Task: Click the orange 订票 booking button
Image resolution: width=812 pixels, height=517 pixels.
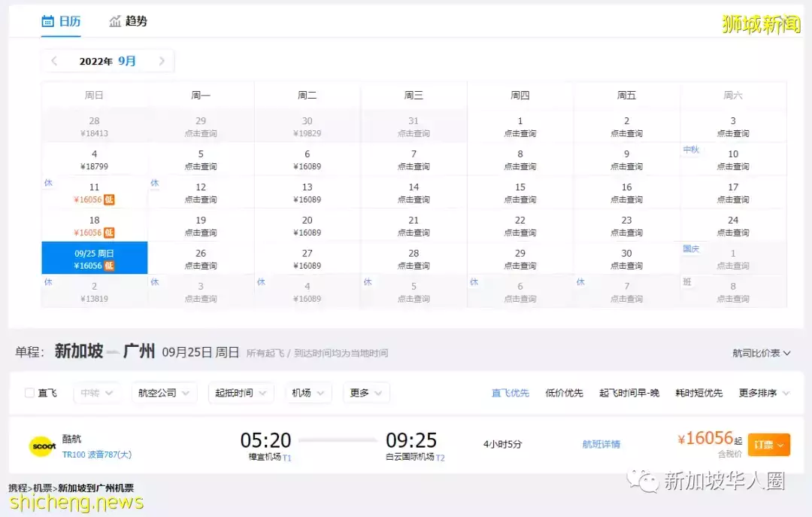Action: pyautogui.click(x=768, y=445)
